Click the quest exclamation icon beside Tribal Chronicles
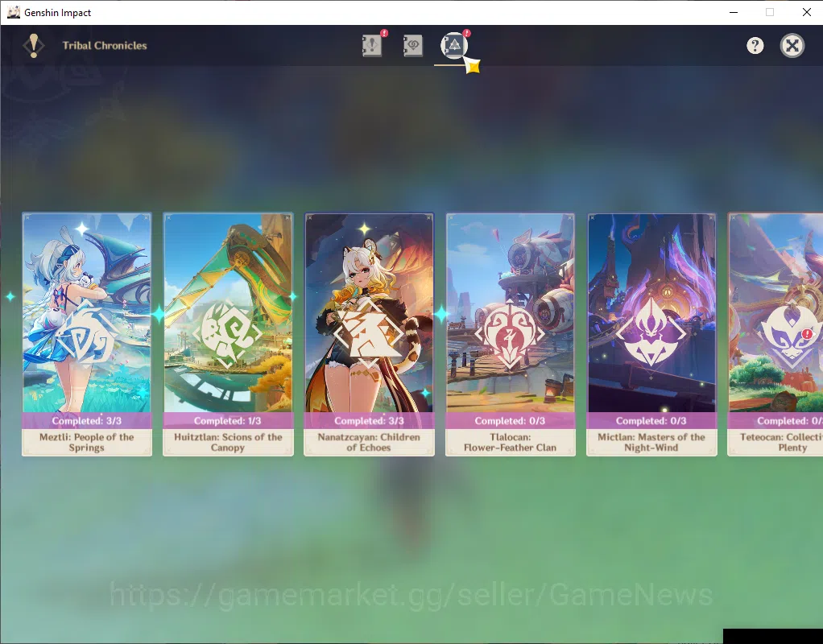The height and width of the screenshot is (644, 823). [x=34, y=46]
